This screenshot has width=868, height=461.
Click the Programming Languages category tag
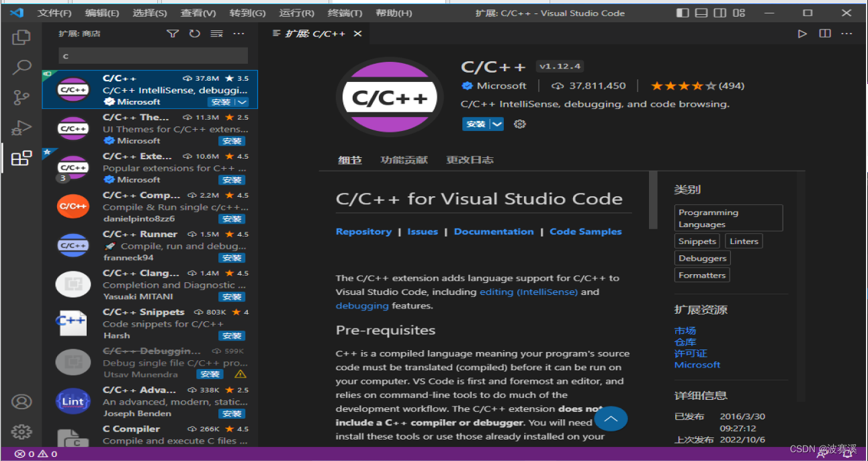pos(728,218)
